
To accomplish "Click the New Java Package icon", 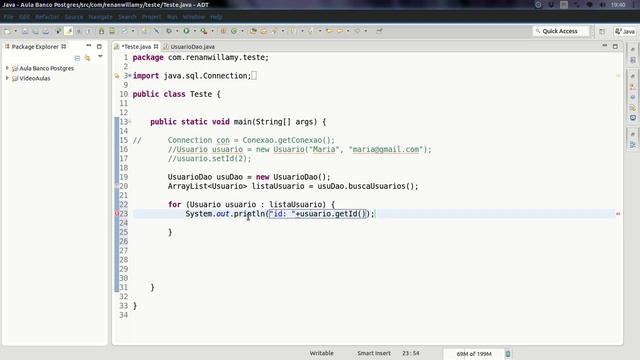I will 223,31.
